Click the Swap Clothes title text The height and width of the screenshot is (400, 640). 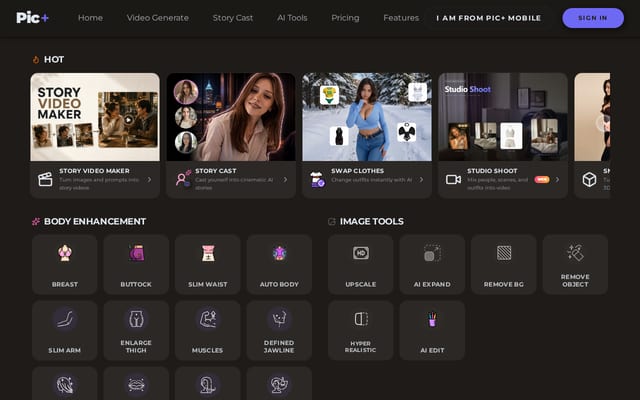click(x=358, y=171)
